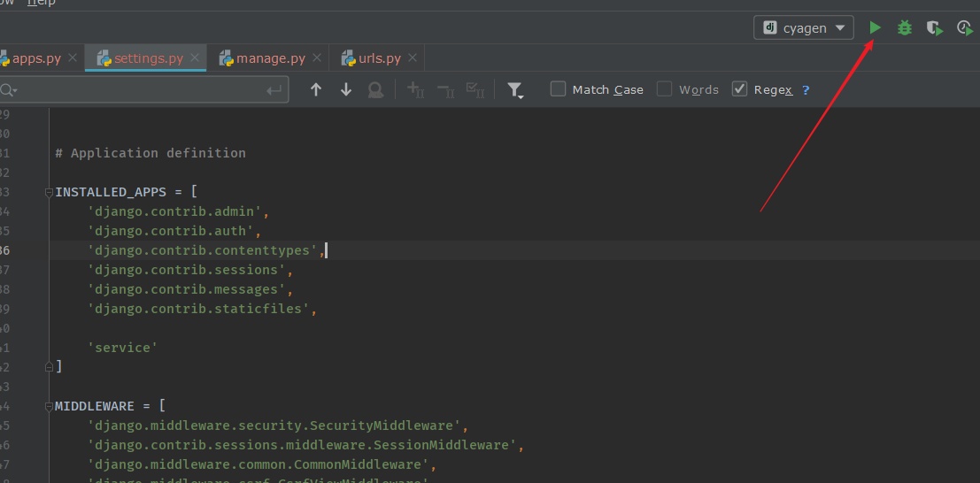Add selection for next occurrence icon
980x483 pixels.
click(415, 90)
